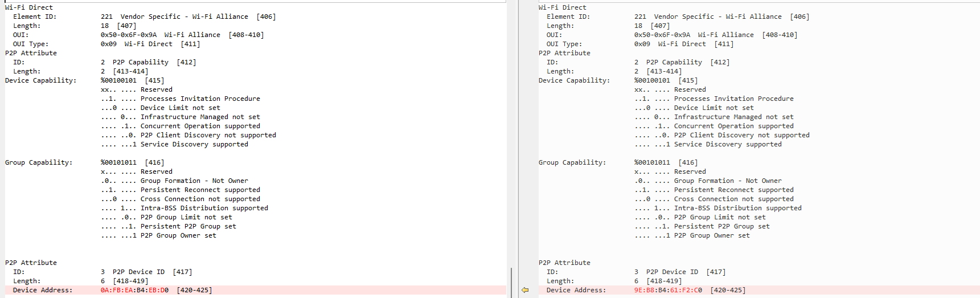The width and height of the screenshot is (980, 298).
Task: Select right pane 'Group Capability:' label
Action: [572, 162]
